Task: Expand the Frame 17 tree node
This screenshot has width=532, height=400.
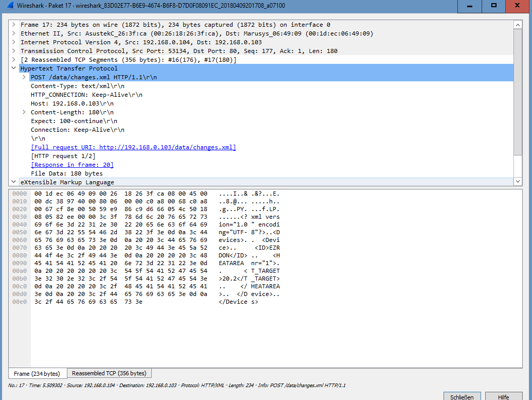Action: tap(14, 25)
